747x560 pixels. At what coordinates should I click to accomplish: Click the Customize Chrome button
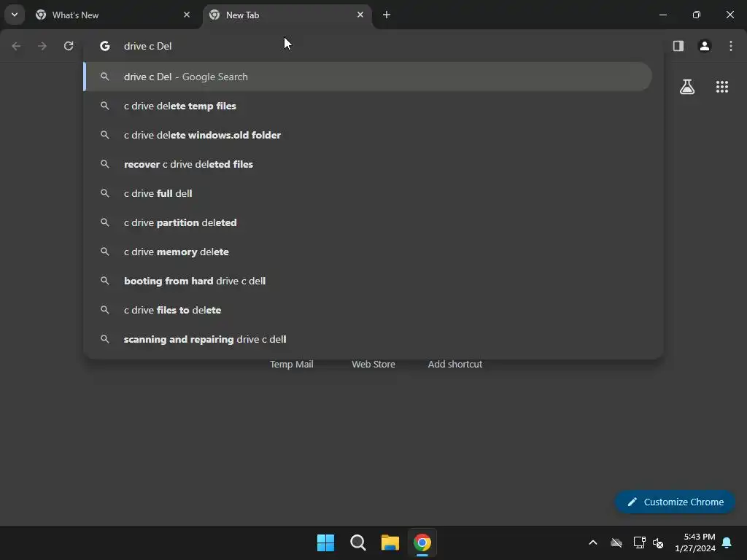[x=675, y=502]
